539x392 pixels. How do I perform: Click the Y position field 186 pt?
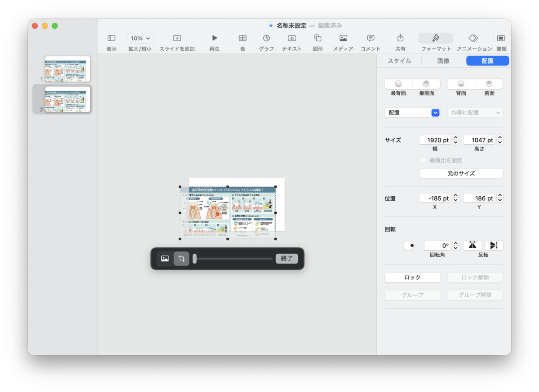(x=479, y=198)
